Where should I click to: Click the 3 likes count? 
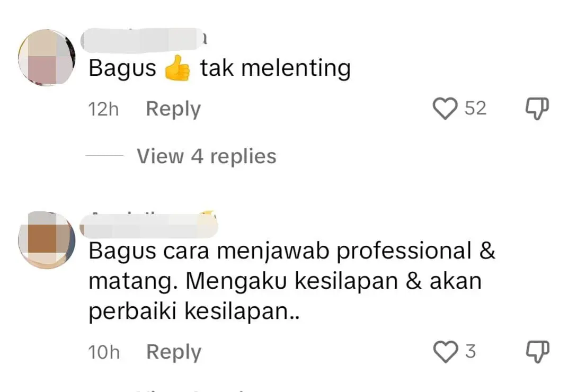(x=470, y=351)
